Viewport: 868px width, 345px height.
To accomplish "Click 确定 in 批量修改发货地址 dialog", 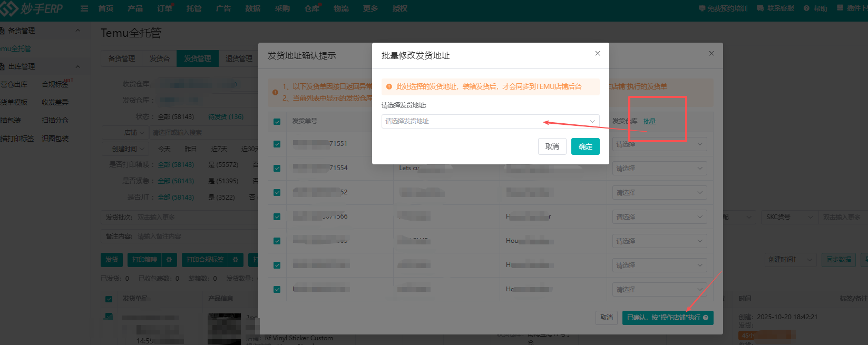I will point(586,146).
